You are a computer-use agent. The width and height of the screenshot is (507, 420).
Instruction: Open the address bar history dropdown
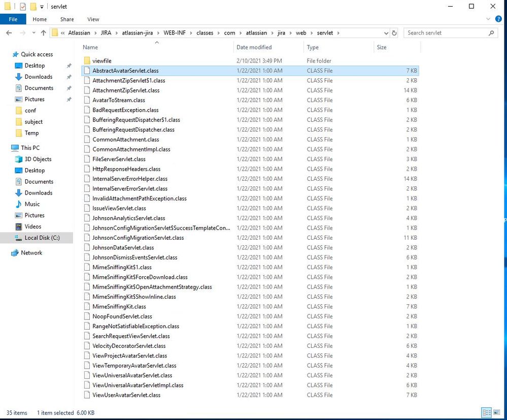pyautogui.click(x=386, y=33)
